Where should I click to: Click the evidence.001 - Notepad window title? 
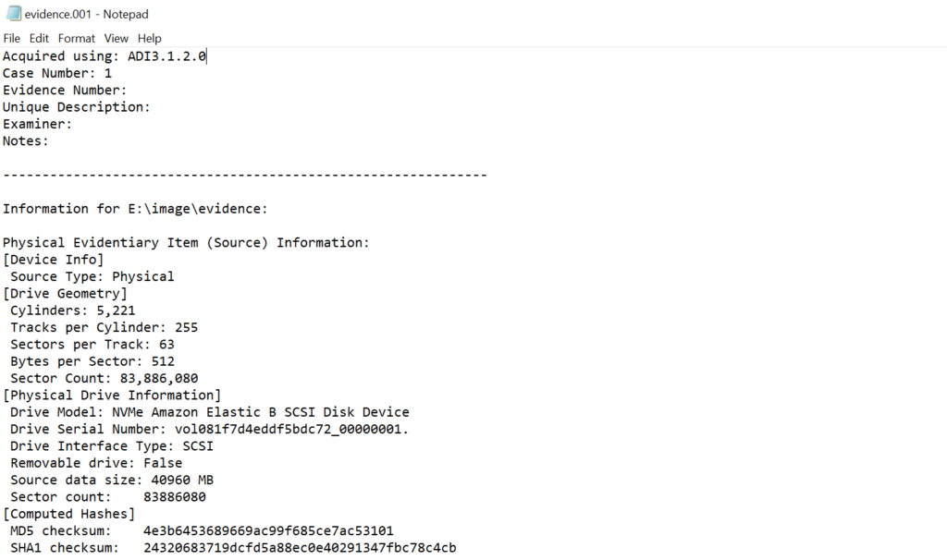click(x=90, y=14)
